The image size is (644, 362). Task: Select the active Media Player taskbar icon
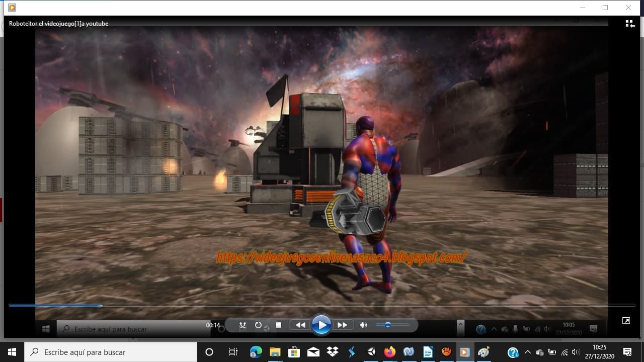[x=465, y=352]
